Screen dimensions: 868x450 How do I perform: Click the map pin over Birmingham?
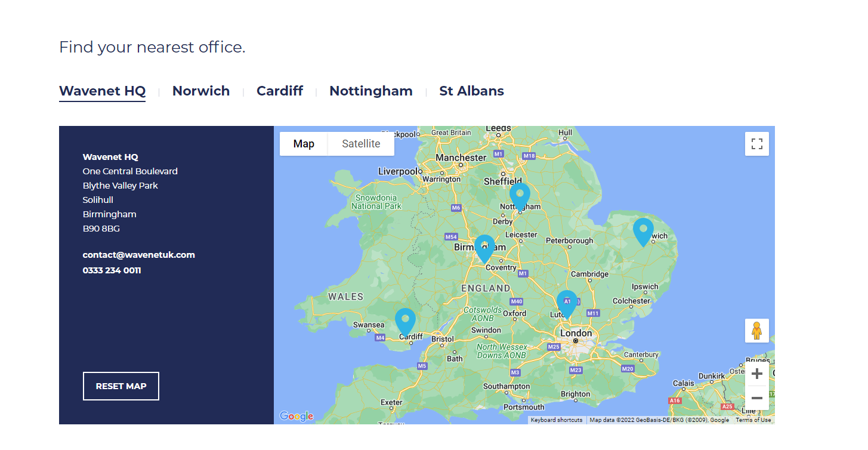point(484,246)
